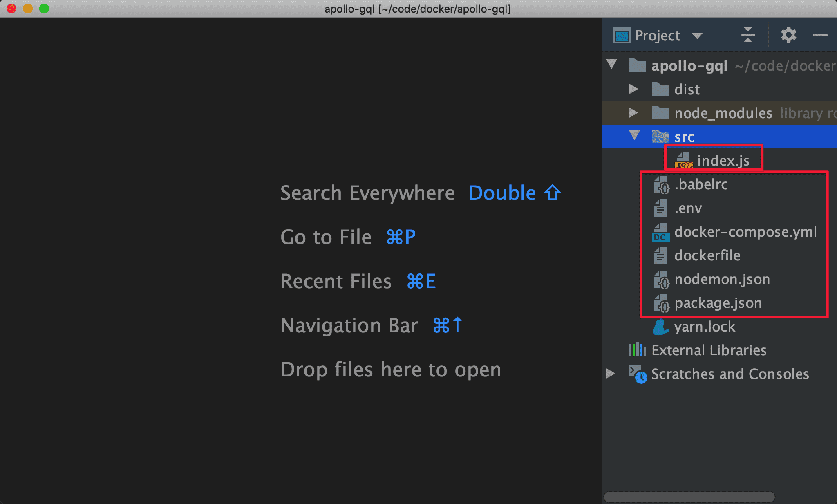Select index.js in the tree

coord(723,161)
